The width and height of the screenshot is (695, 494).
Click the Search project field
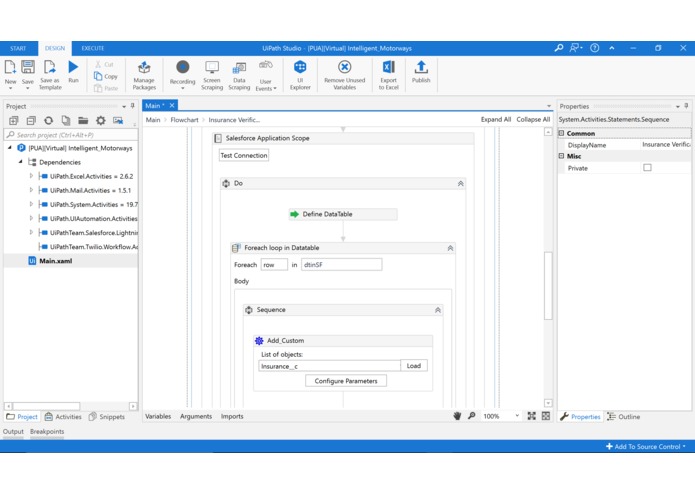click(71, 135)
